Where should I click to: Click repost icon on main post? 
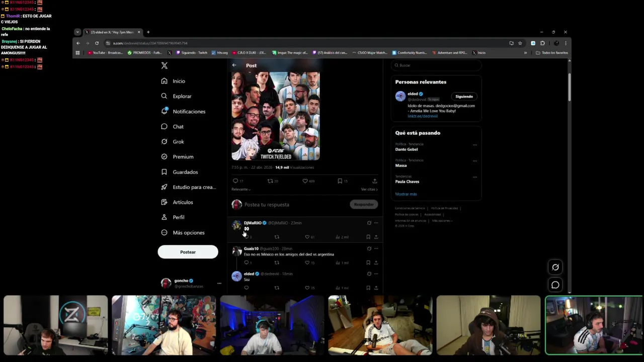tap(270, 181)
